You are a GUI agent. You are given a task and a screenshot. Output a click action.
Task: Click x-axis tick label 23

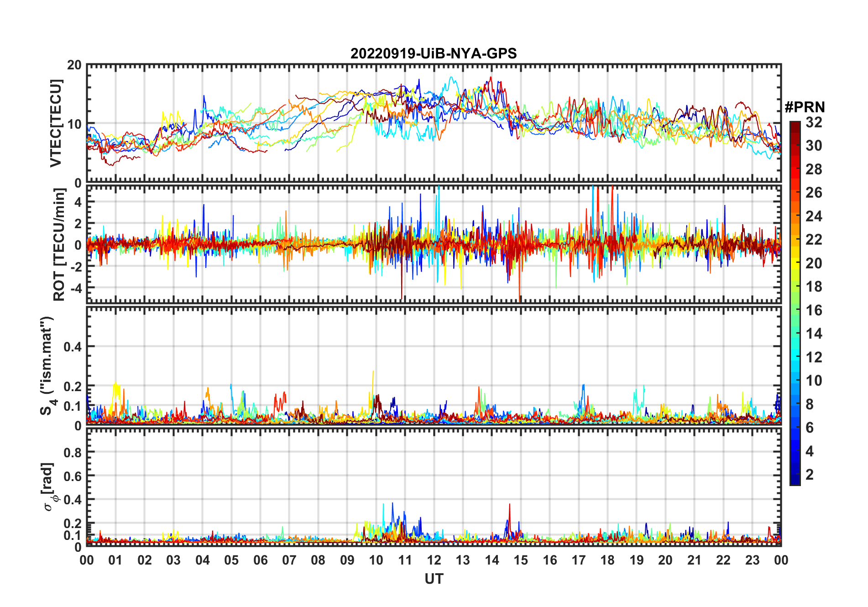coord(752,560)
